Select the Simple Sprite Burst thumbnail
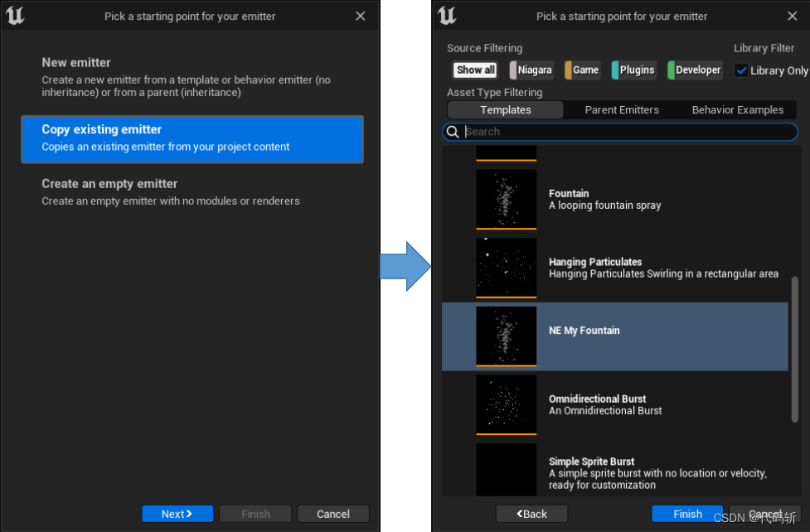The width and height of the screenshot is (810, 532). click(x=507, y=470)
